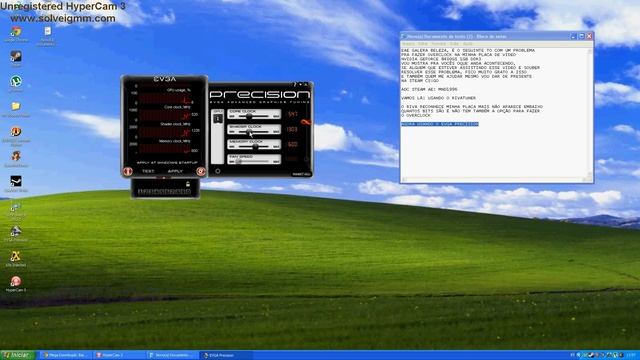The height and width of the screenshot is (360, 640).
Task: Open the yellow folder on desktop
Action: coord(16,107)
